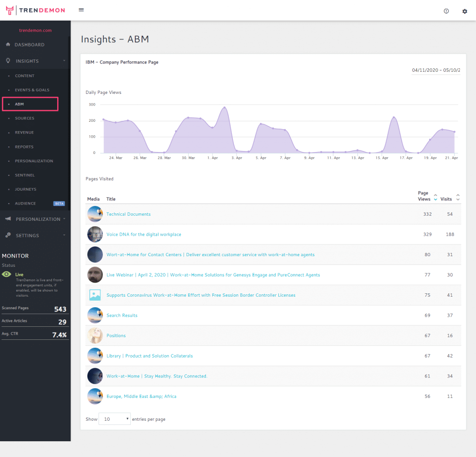
Task: Click the Personalization megaphone icon
Action: pyautogui.click(x=8, y=219)
